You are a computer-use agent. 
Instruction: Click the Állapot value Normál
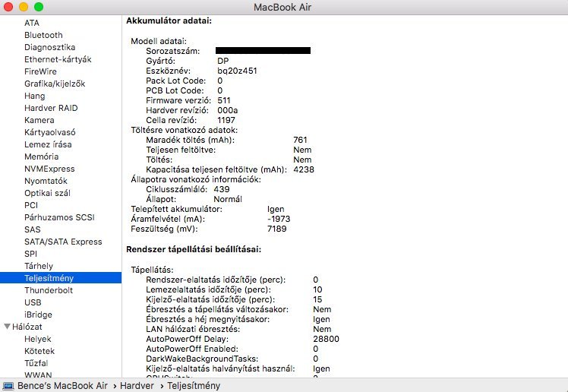pos(228,199)
